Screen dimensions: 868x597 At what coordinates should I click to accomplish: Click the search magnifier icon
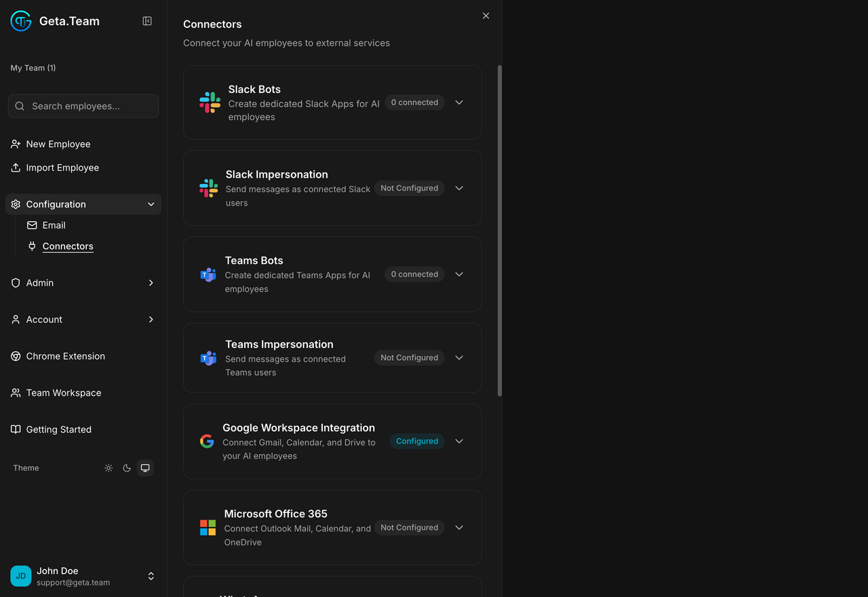click(20, 106)
